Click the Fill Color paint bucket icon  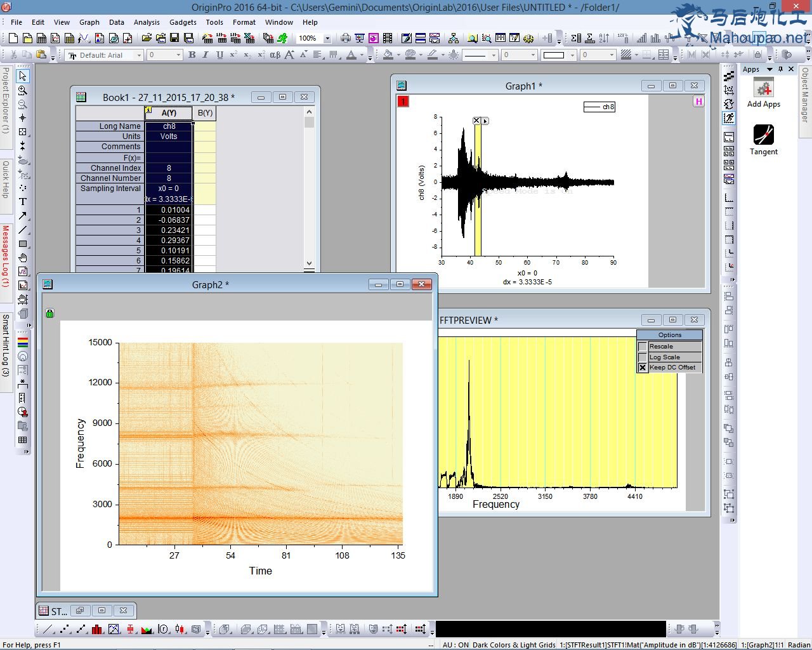point(388,55)
